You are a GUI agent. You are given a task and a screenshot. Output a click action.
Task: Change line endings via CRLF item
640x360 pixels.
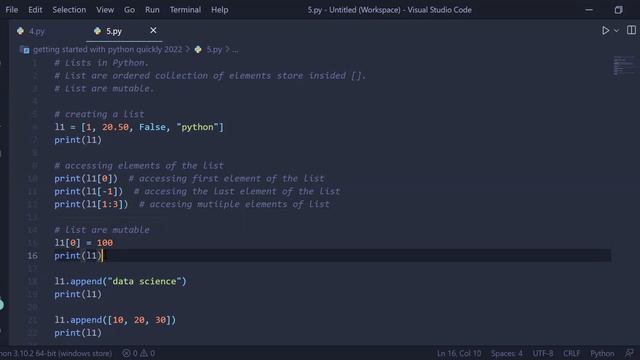click(x=571, y=353)
